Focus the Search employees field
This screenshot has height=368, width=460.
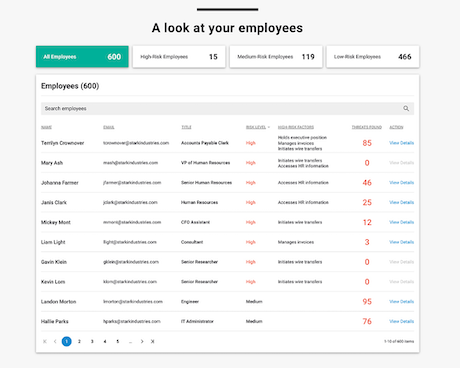click(227, 108)
